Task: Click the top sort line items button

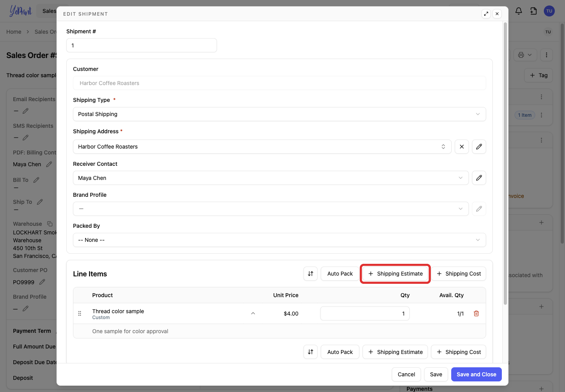Action: coord(310,274)
